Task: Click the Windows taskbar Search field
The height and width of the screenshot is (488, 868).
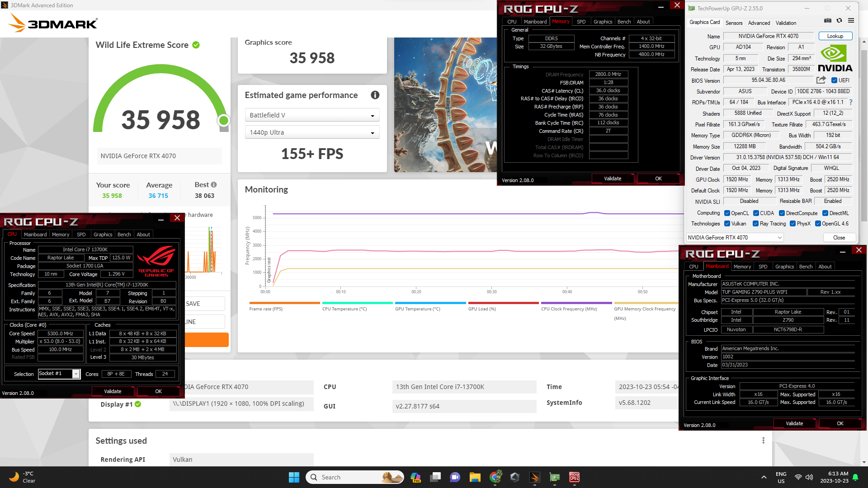Action: [x=354, y=477]
